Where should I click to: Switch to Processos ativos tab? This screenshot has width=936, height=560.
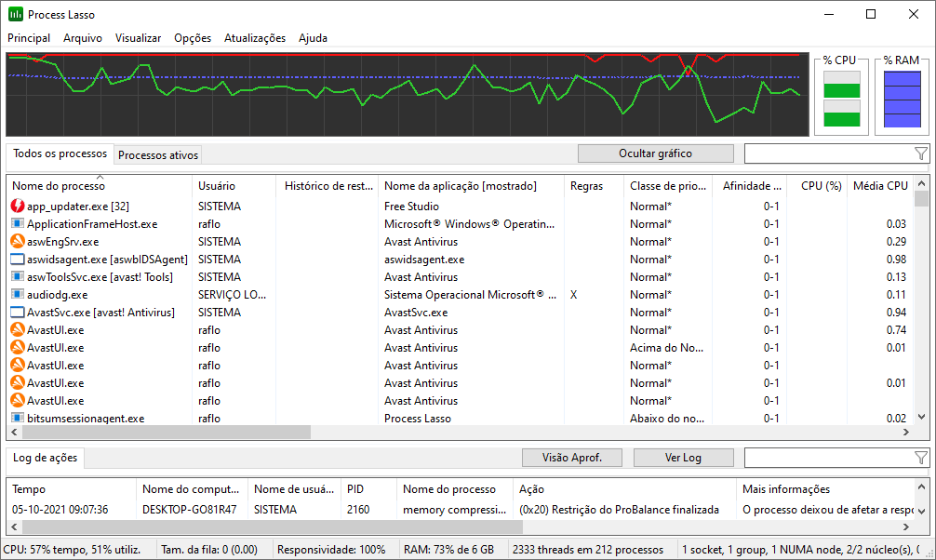click(x=157, y=155)
